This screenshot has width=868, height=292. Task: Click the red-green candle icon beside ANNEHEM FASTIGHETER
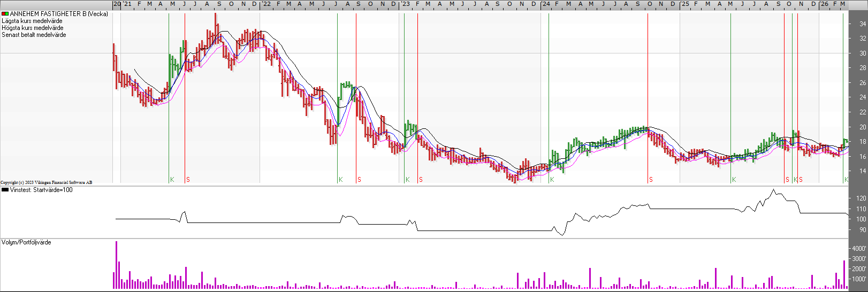pos(5,14)
